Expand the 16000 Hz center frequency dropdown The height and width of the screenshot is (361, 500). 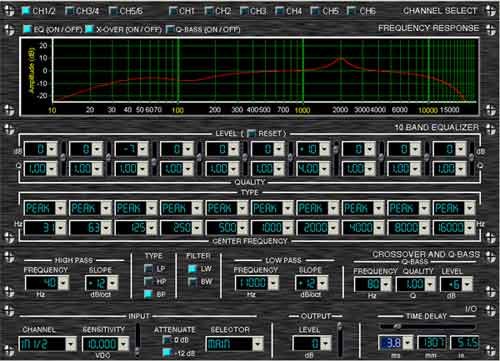[x=469, y=228]
